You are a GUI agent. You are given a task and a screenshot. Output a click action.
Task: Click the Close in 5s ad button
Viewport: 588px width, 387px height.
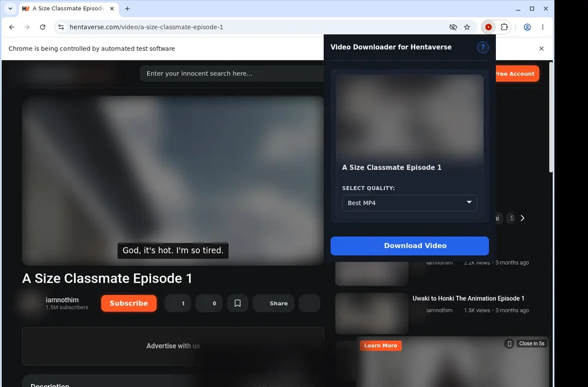(532, 343)
